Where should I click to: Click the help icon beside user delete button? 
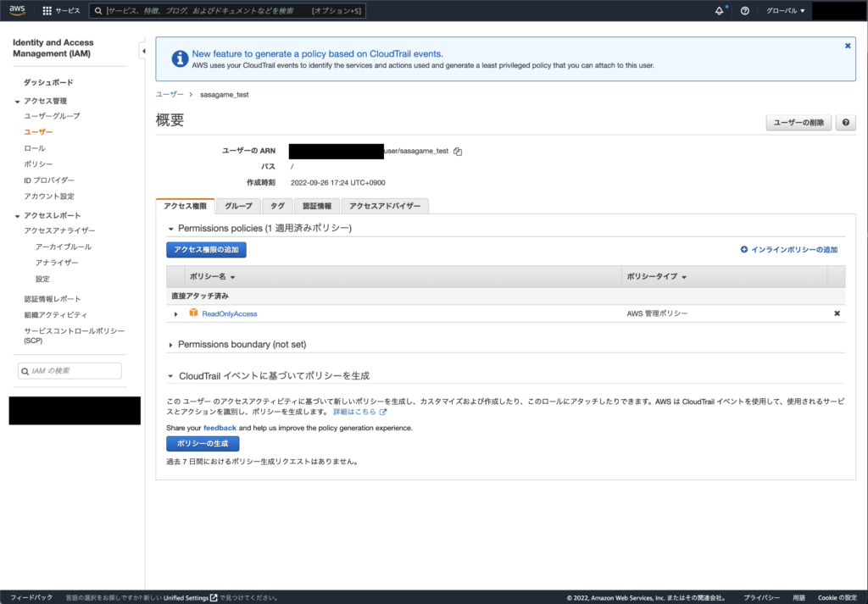click(845, 123)
